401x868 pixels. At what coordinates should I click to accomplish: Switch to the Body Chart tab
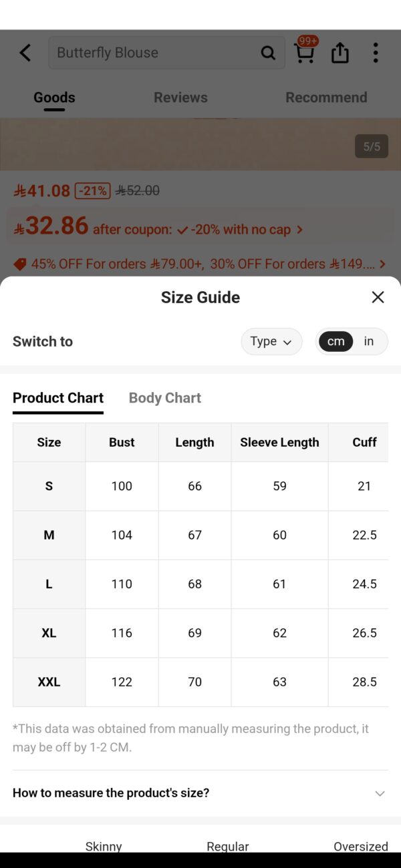tap(165, 398)
